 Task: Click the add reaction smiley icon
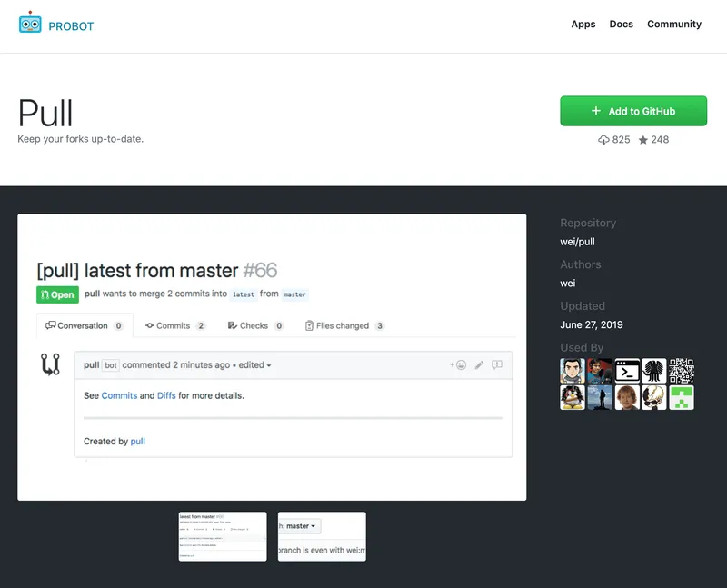(458, 365)
